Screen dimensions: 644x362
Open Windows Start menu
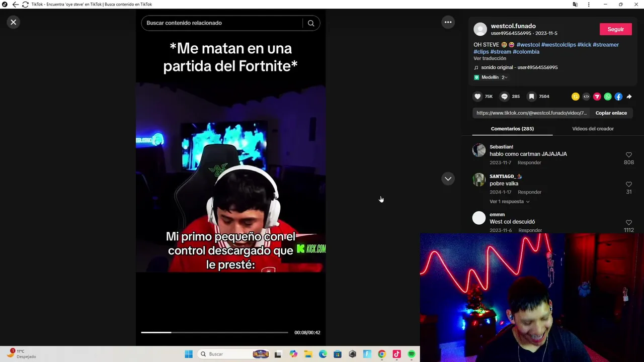tap(189, 354)
